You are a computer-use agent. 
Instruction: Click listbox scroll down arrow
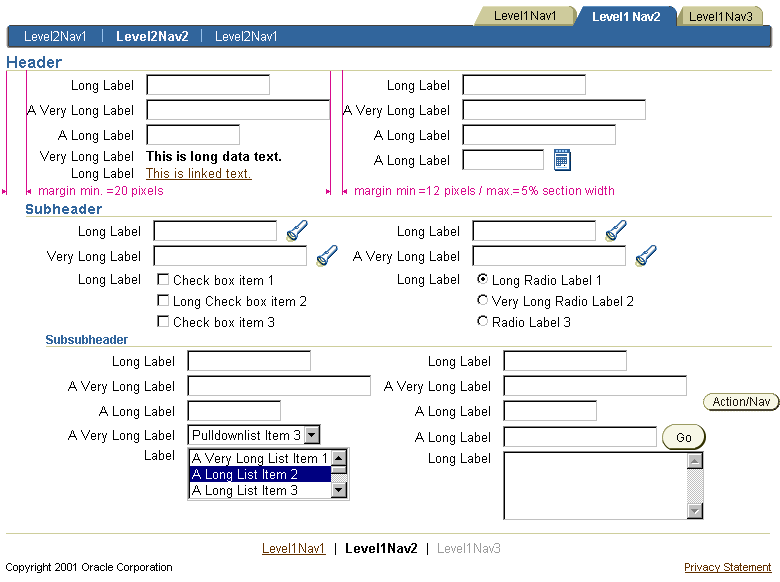click(x=339, y=490)
